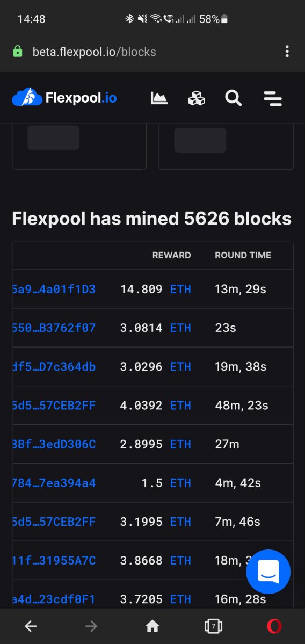
Task: Open miner address df5…D7c364db
Action: [54, 366]
